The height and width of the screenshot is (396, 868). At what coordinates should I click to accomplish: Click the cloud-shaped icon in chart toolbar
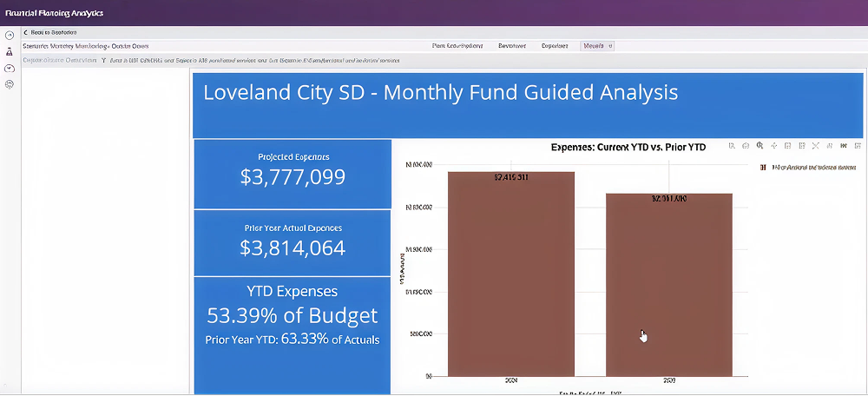pyautogui.click(x=746, y=146)
